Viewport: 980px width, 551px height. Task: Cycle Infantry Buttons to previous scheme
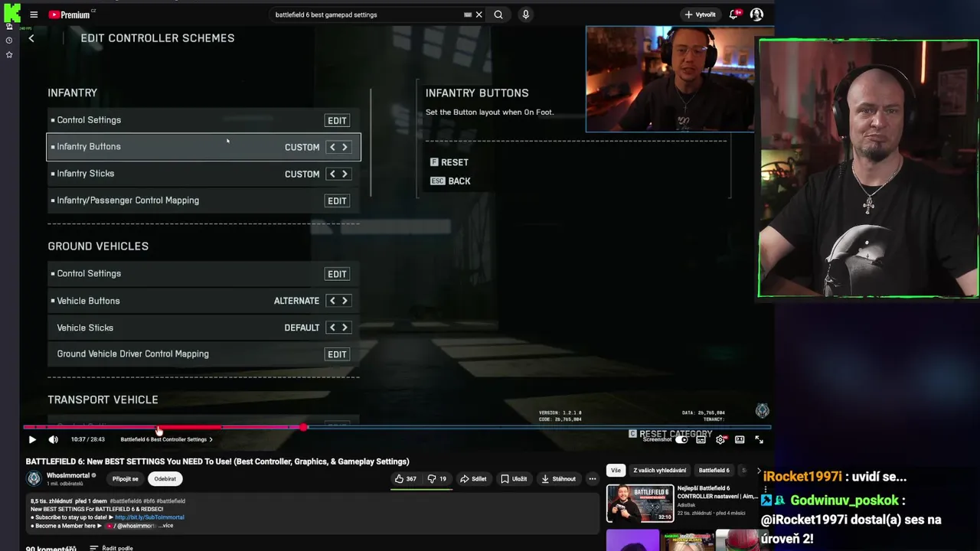point(332,147)
